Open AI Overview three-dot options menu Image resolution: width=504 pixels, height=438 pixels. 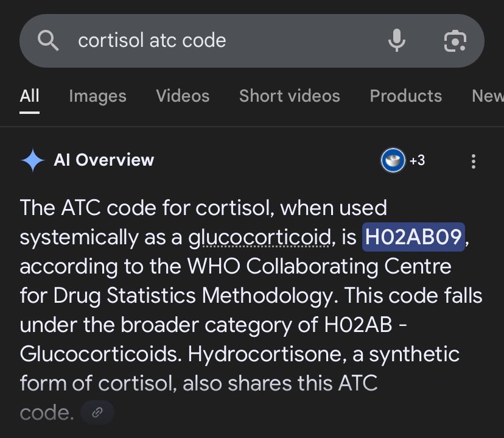click(473, 161)
